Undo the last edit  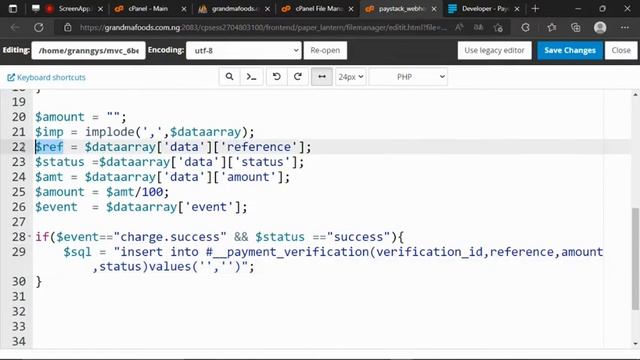click(276, 77)
